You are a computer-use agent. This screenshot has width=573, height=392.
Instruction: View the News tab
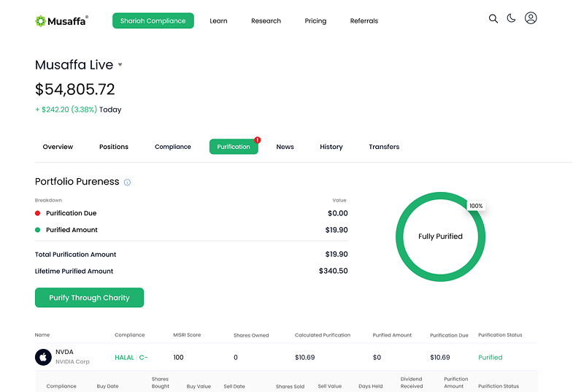click(285, 147)
